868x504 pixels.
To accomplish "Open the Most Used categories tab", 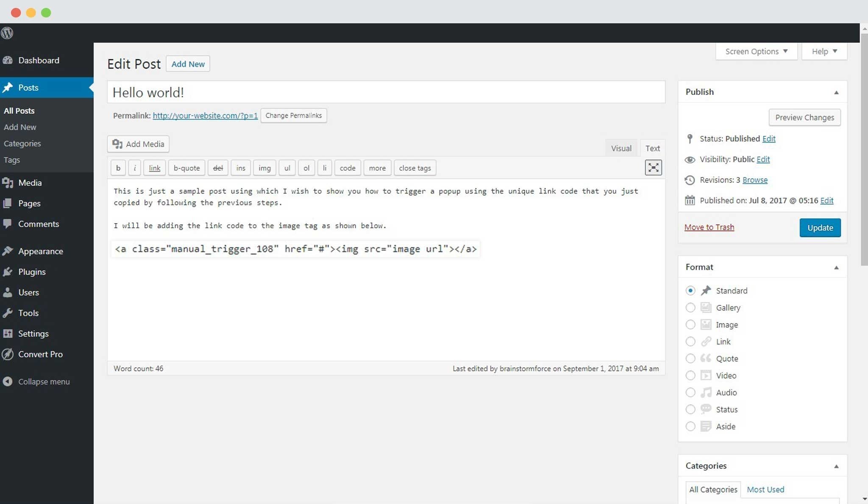I will coord(765,490).
